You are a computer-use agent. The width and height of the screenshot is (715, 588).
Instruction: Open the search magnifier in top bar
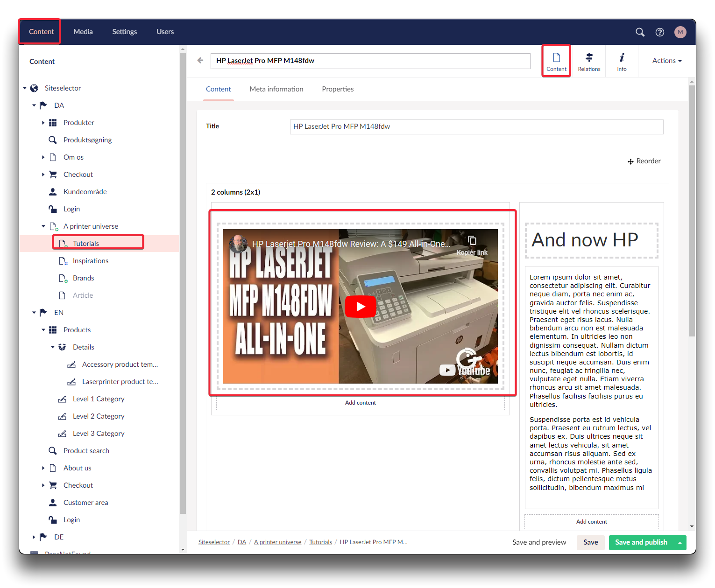[x=640, y=32]
